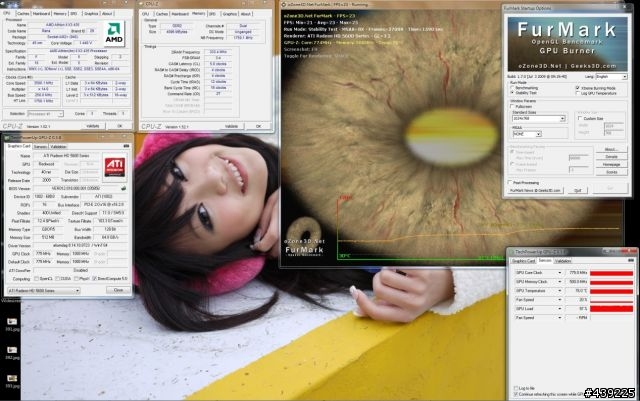Open the Standard Sizes resolution dropdown
The width and height of the screenshot is (640, 401).
click(538, 118)
